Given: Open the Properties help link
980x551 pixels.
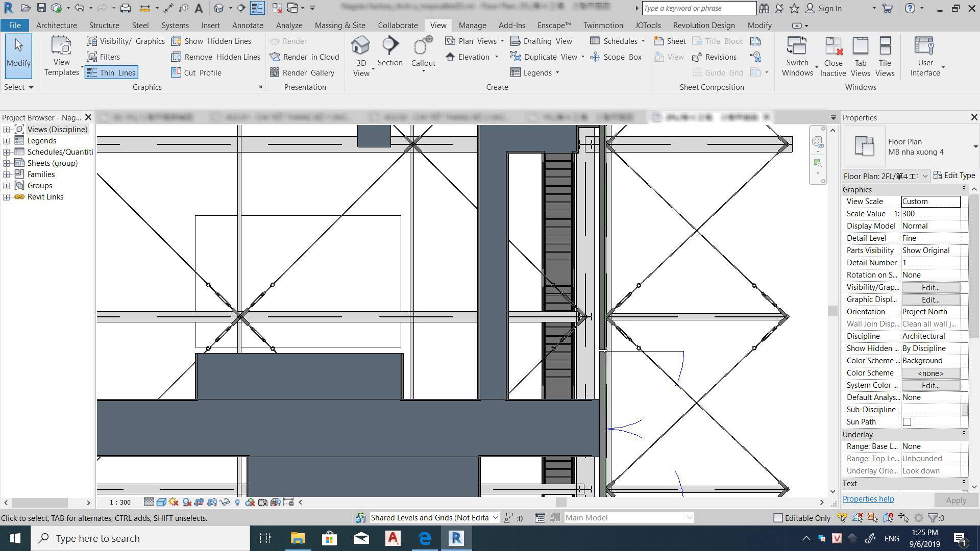Looking at the screenshot, I should click(868, 499).
